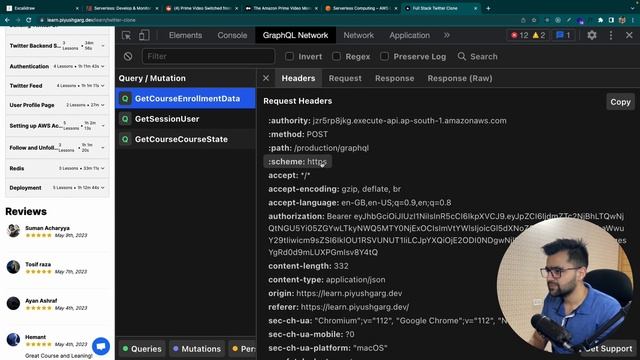Enable the Preserve Log checkbox

(384, 56)
